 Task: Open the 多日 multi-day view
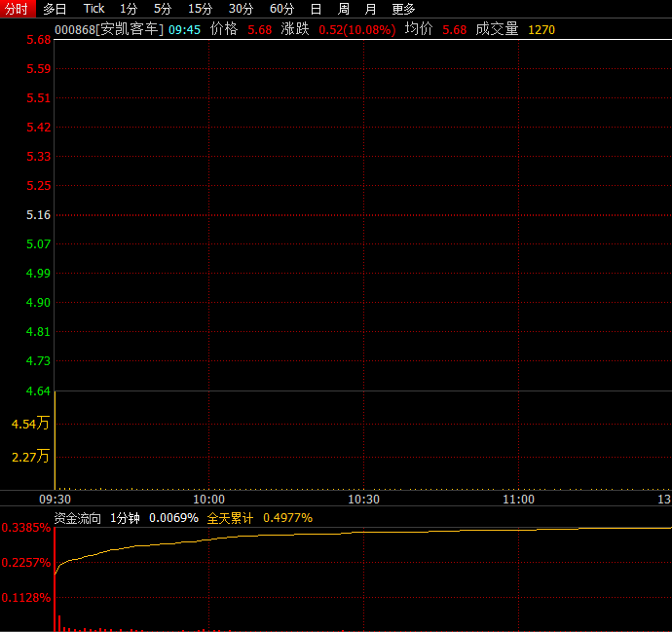pos(55,9)
